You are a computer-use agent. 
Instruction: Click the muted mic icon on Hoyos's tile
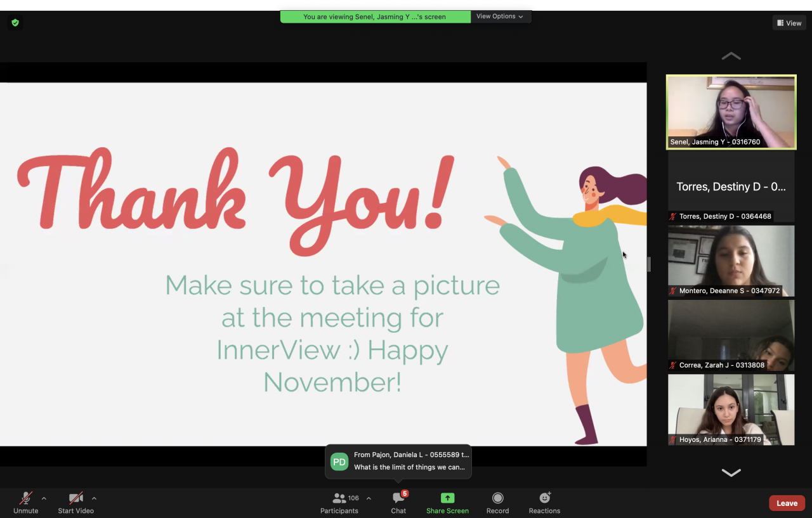(673, 439)
